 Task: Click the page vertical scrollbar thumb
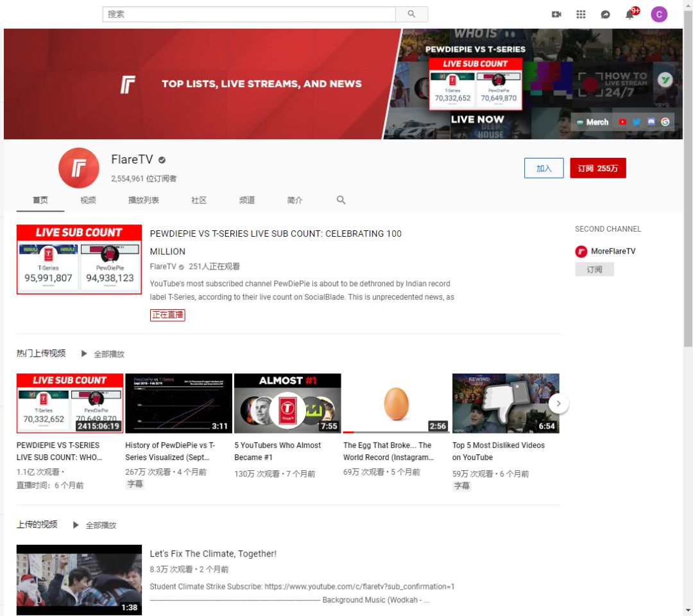(x=688, y=179)
